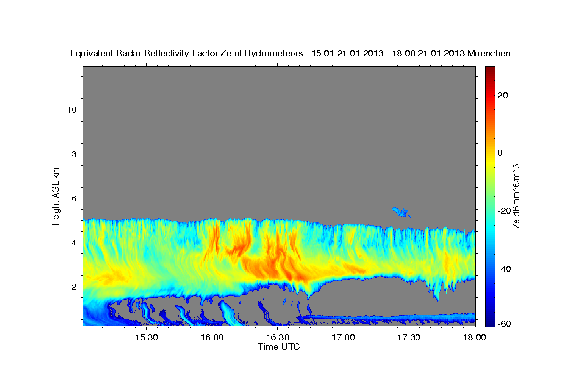
Task: Click the '16:30' time tick label
Action: (x=277, y=338)
